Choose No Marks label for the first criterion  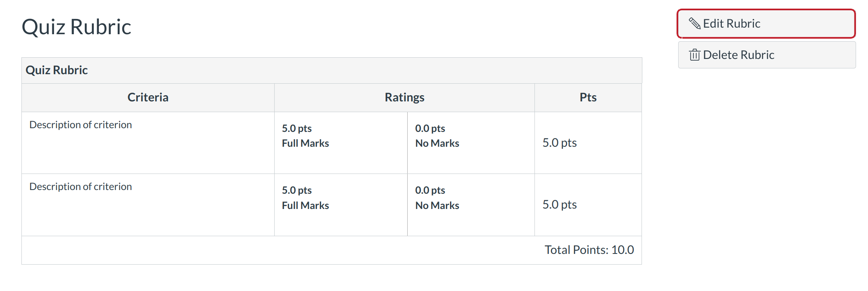click(x=437, y=143)
